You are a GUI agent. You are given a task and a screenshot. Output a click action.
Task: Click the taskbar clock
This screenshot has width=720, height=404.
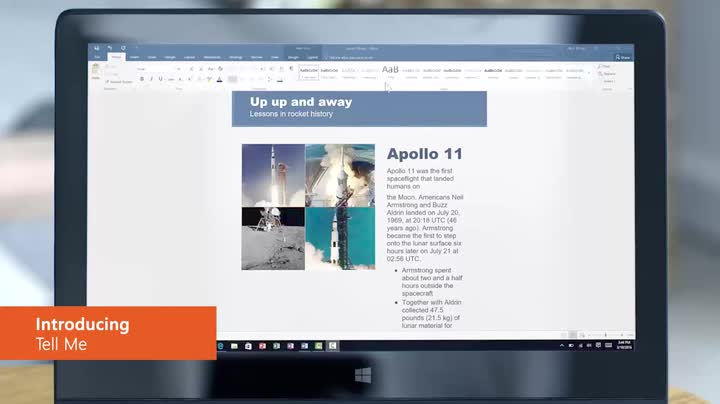(x=624, y=345)
